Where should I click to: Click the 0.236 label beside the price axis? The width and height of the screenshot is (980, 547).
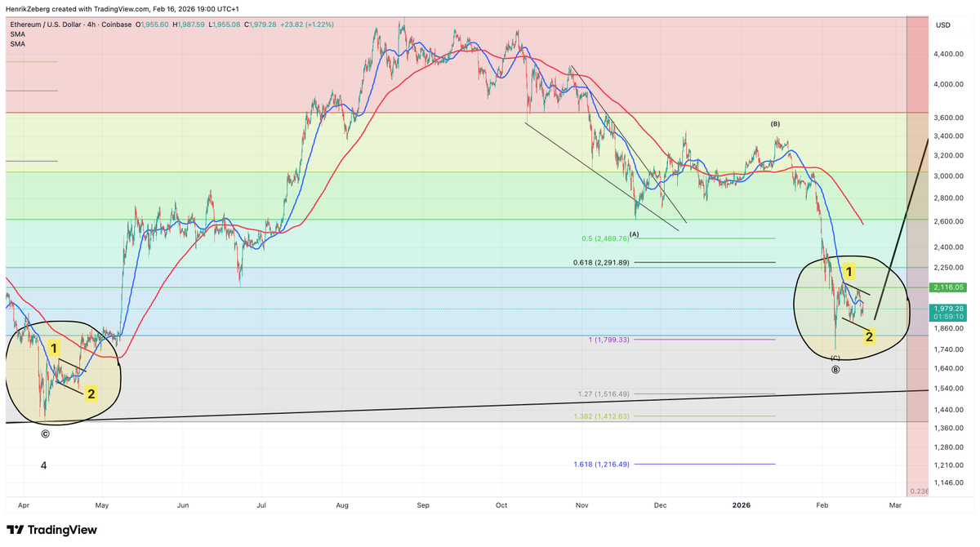pos(920,491)
